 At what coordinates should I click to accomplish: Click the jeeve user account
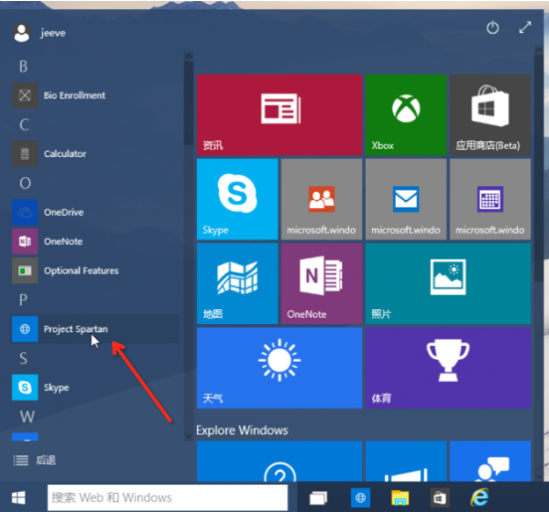[x=39, y=33]
